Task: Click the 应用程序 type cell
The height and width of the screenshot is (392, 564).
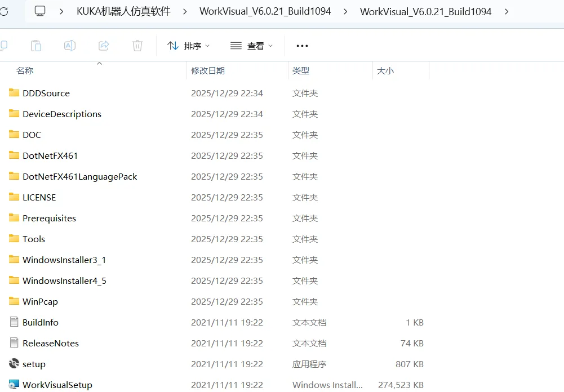Action: click(309, 364)
